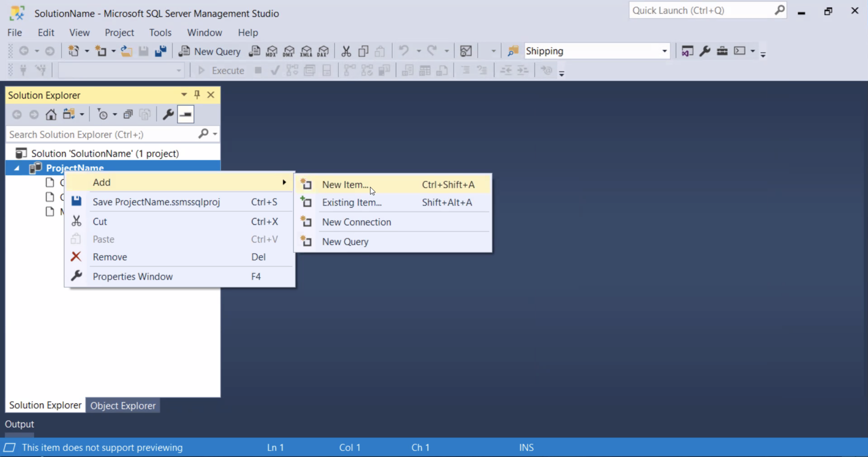Click the Properties wrench in Solution Explorer toolbar
The image size is (868, 457).
(168, 115)
